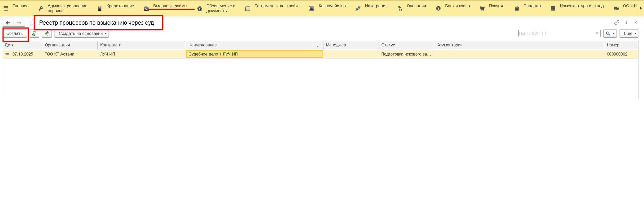Image resolution: width=644 pixels, height=218 pixels.
Task: Go back with the left arrow button
Action: 8,23
